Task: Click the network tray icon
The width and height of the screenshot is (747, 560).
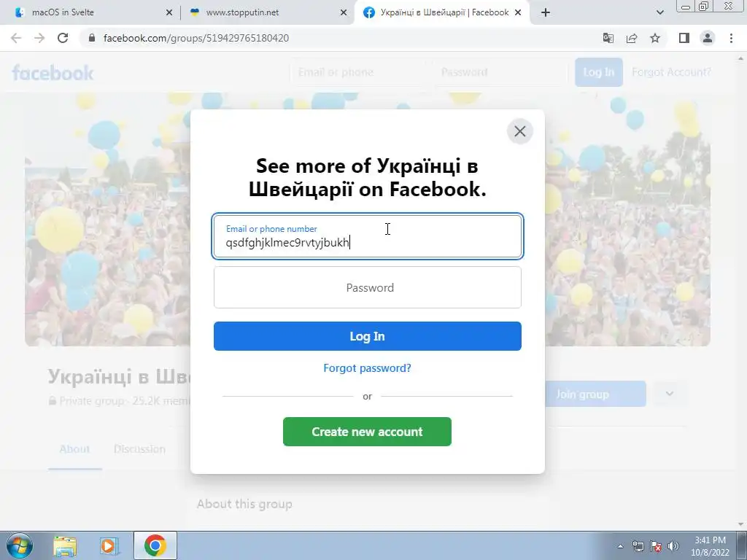Action: [x=638, y=547]
